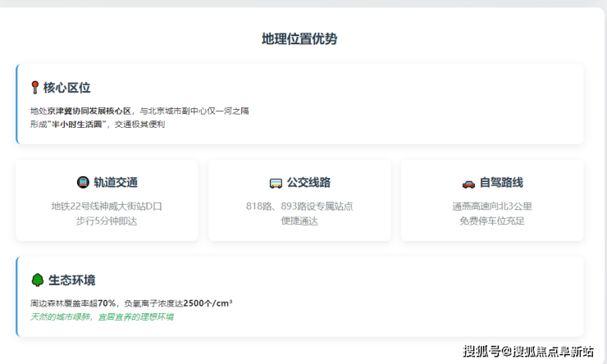Image resolution: width=607 pixels, height=364 pixels.
Task: Click the 公交线路 card heading
Action: point(308,183)
